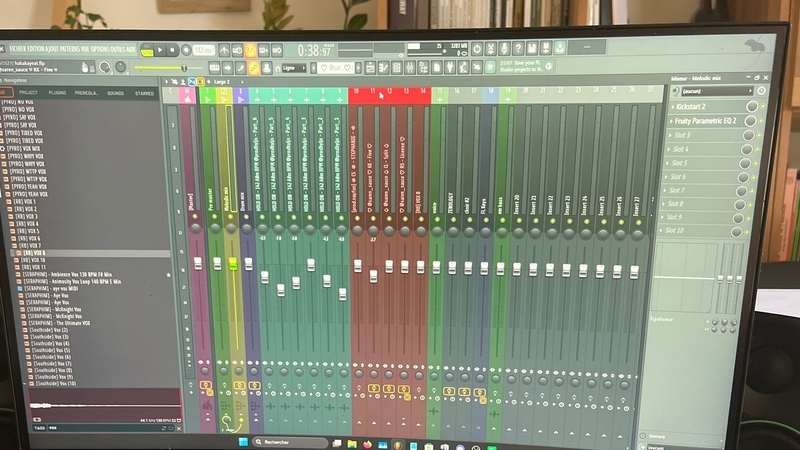Mute the Pre master mixer track
Image resolution: width=800 pixels, height=450 pixels.
(x=214, y=217)
